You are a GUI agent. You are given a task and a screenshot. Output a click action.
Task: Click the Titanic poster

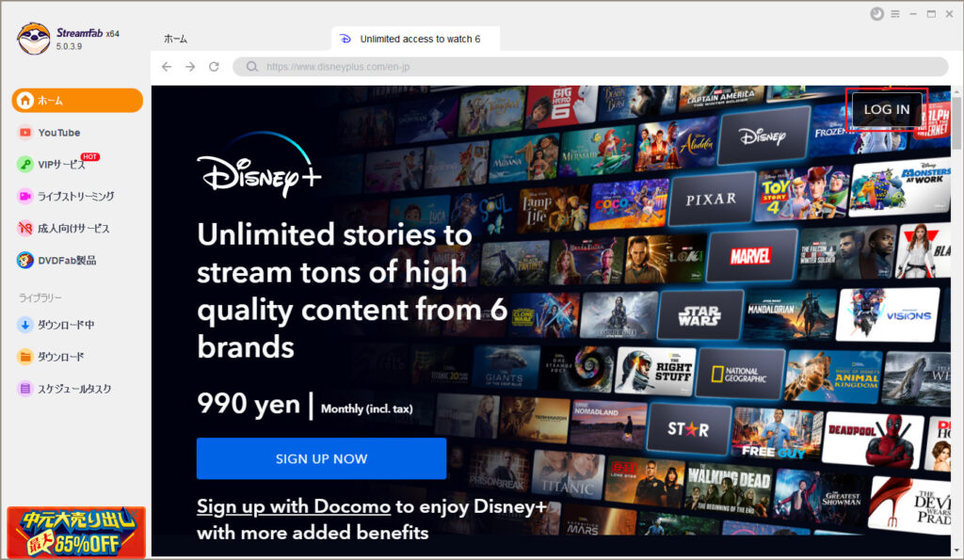568,477
